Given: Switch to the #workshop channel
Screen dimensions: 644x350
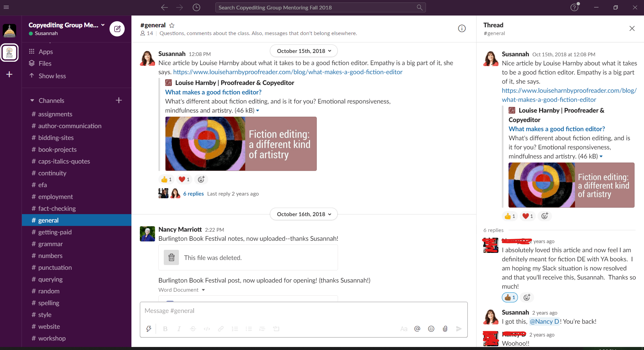Looking at the screenshot, I should (76, 338).
